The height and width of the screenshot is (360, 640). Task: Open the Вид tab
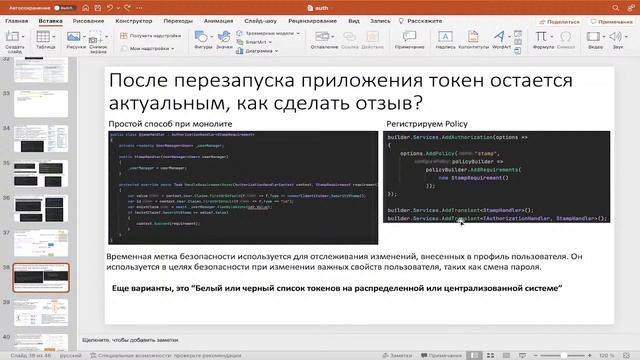click(x=354, y=21)
